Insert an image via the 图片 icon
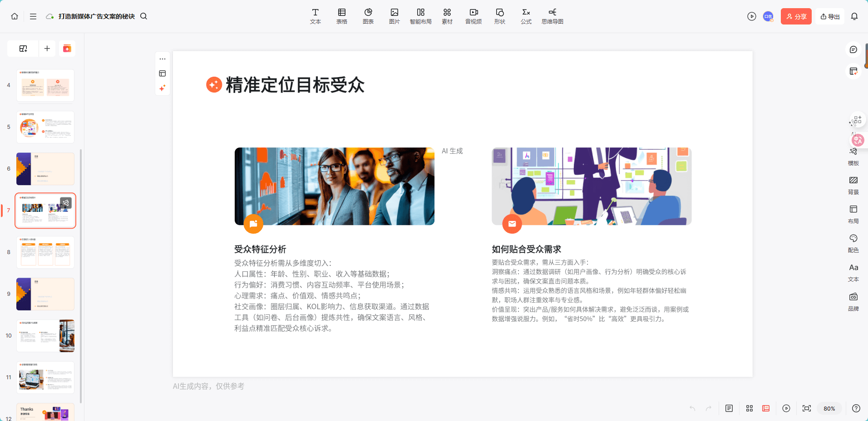The height and width of the screenshot is (421, 868). (x=394, y=16)
